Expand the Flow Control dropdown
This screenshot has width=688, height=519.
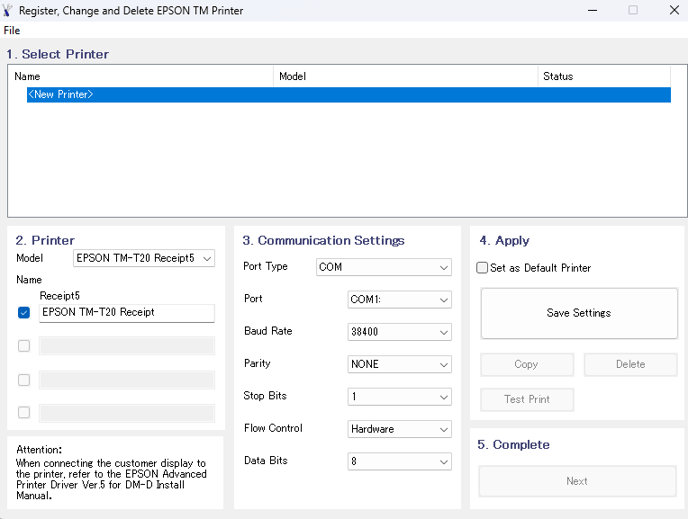[x=399, y=429]
